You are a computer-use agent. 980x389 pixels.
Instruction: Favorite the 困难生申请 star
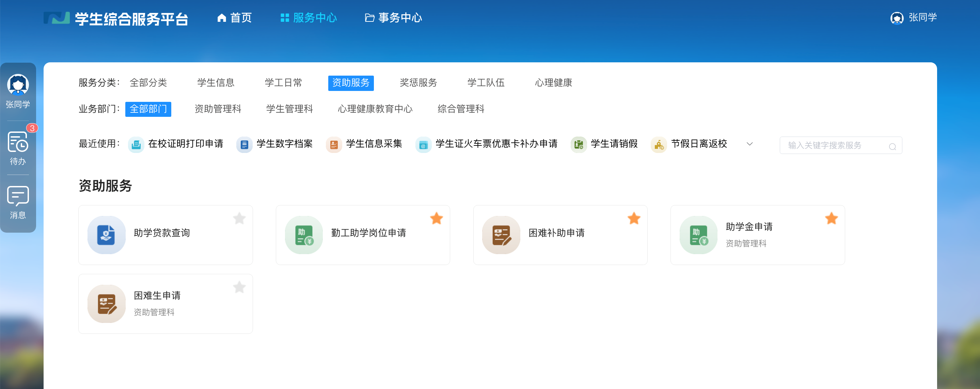239,287
